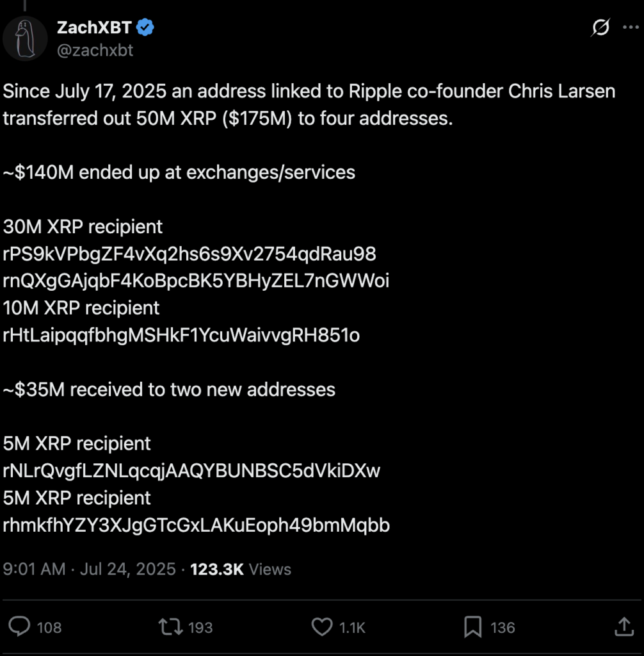Open ZachXBT's profile picture
This screenshot has height=656, width=644.
[x=25, y=38]
